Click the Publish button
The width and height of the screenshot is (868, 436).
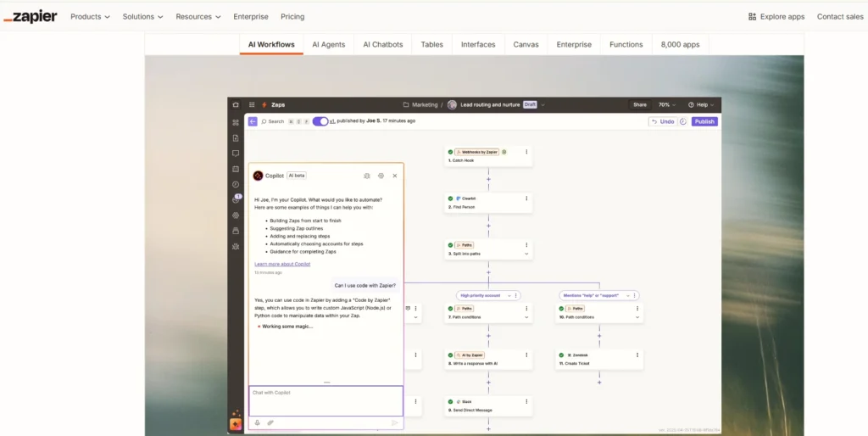(x=704, y=121)
